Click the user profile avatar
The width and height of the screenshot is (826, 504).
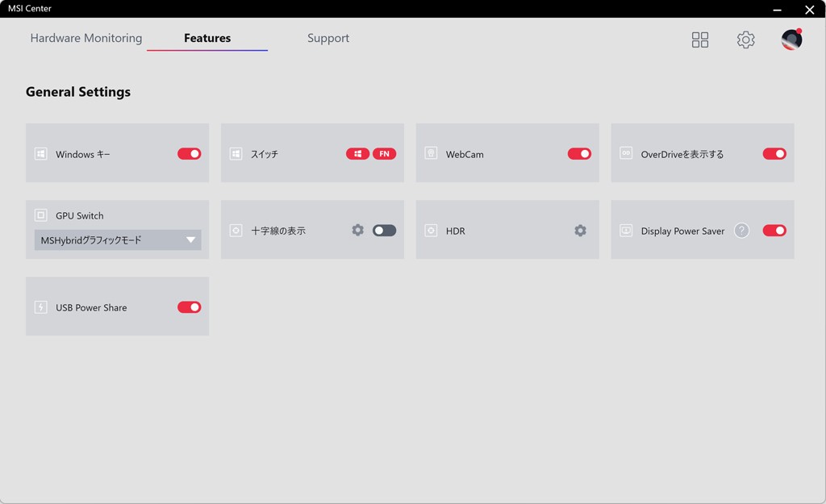coord(791,40)
